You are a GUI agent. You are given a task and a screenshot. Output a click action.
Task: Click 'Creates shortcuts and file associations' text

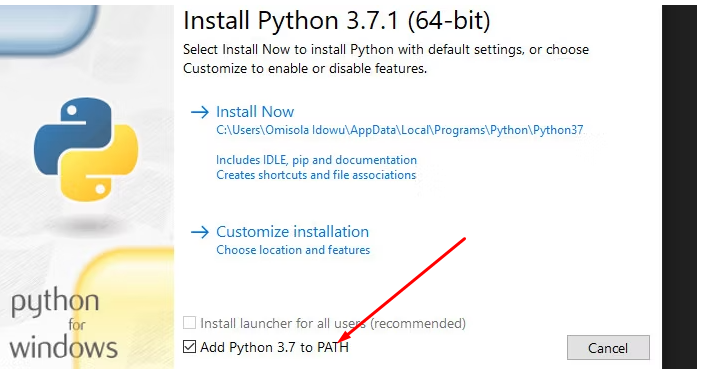[x=316, y=175]
